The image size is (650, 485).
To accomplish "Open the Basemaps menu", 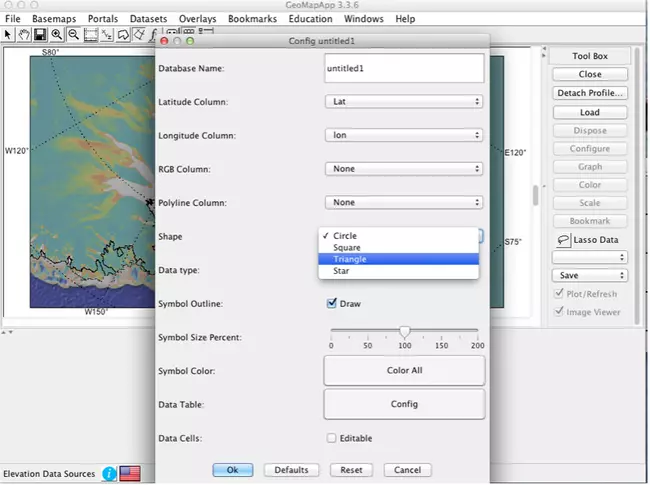I will (53, 19).
